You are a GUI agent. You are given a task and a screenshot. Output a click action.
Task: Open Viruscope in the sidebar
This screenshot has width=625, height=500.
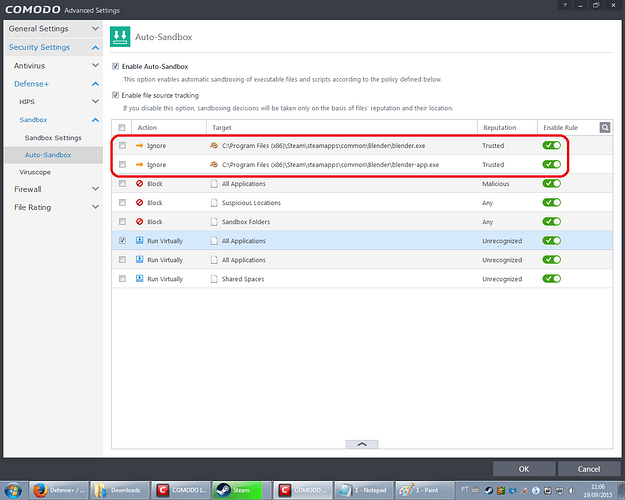click(x=35, y=172)
